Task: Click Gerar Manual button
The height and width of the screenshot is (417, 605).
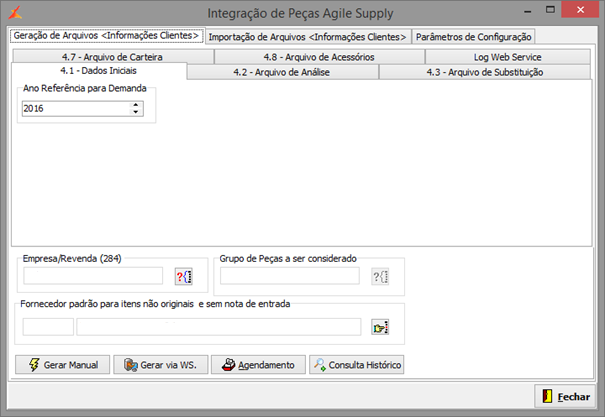Action: pos(63,365)
